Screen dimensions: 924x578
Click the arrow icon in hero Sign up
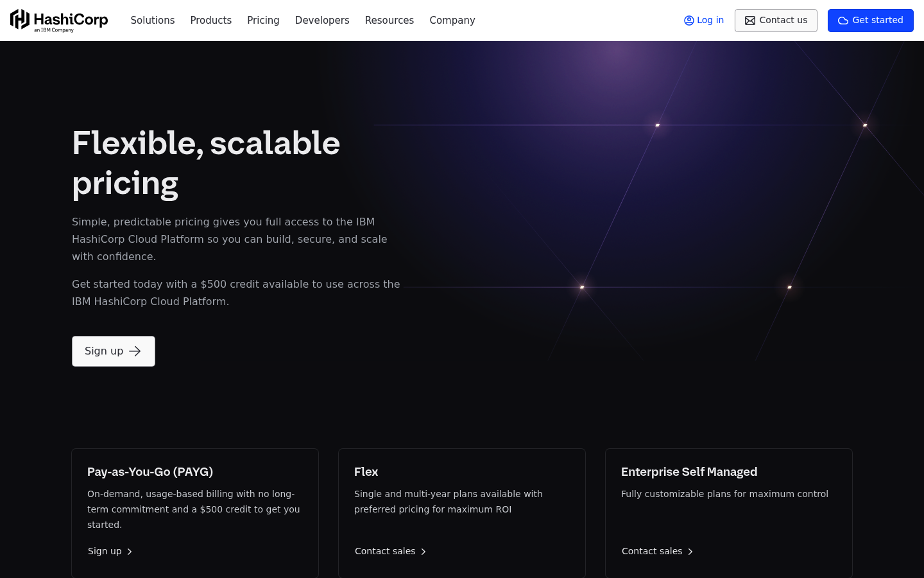click(x=135, y=351)
